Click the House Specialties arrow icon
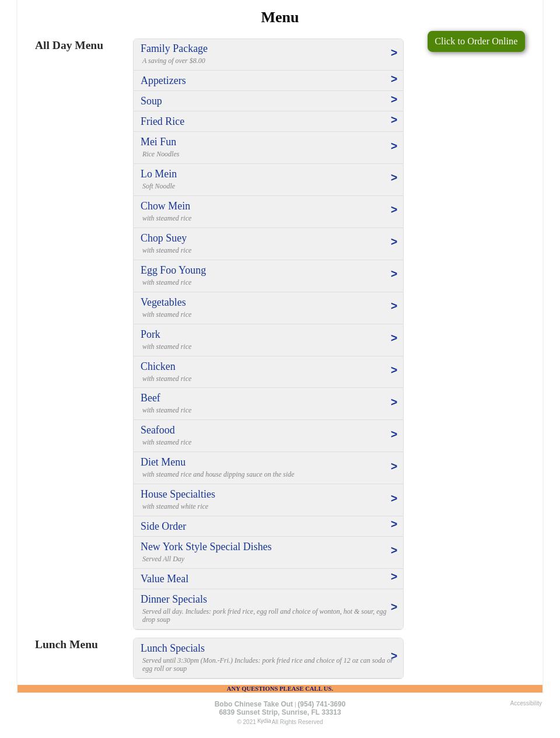 point(394,499)
